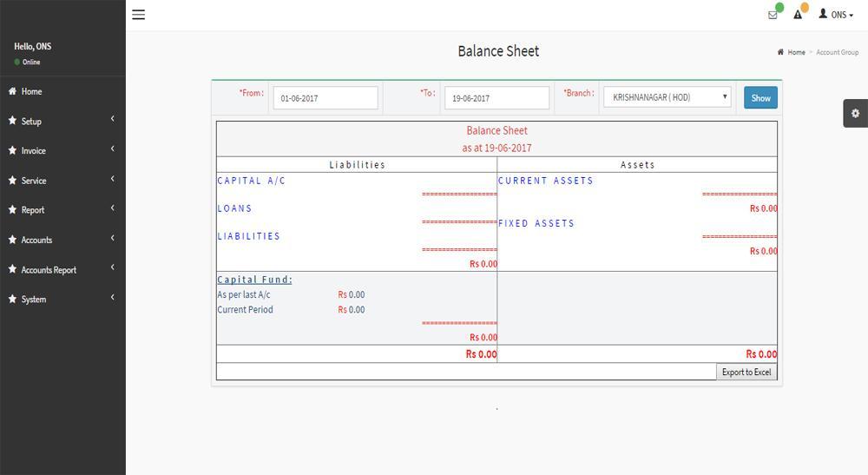Open the mail envelope notifications icon
Image resolution: width=868 pixels, height=475 pixels.
tap(773, 15)
